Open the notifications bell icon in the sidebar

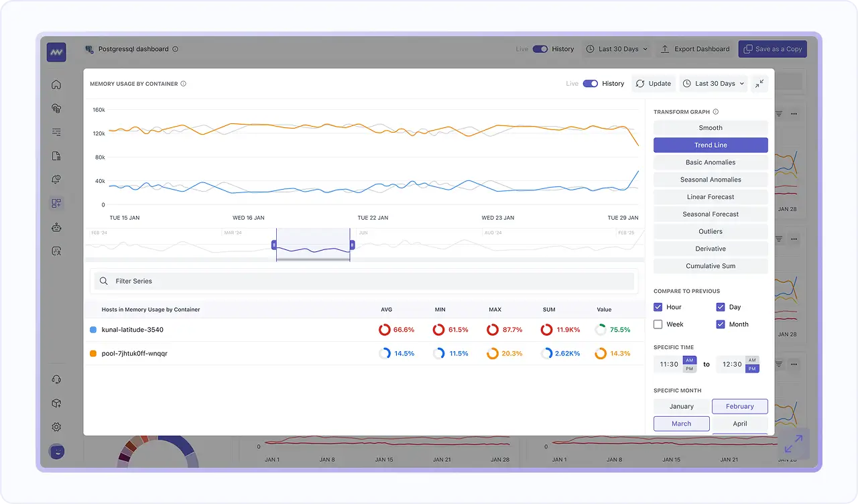point(56,179)
